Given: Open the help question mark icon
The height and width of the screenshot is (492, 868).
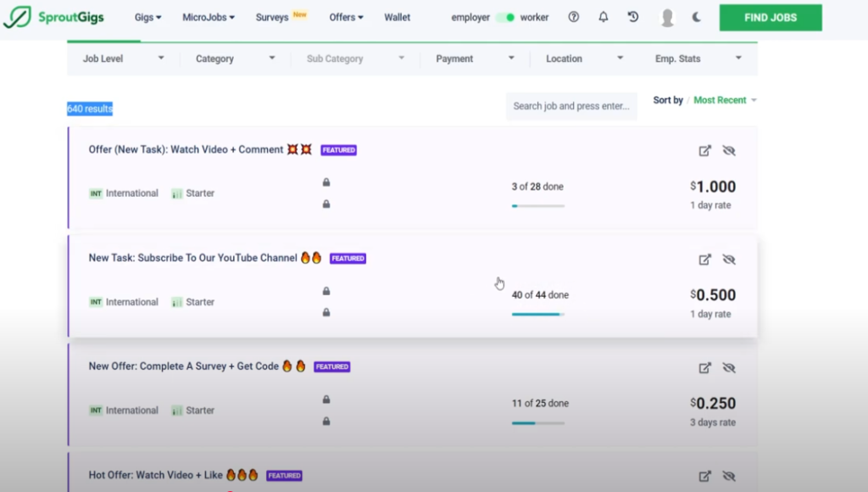Looking at the screenshot, I should pyautogui.click(x=574, y=17).
